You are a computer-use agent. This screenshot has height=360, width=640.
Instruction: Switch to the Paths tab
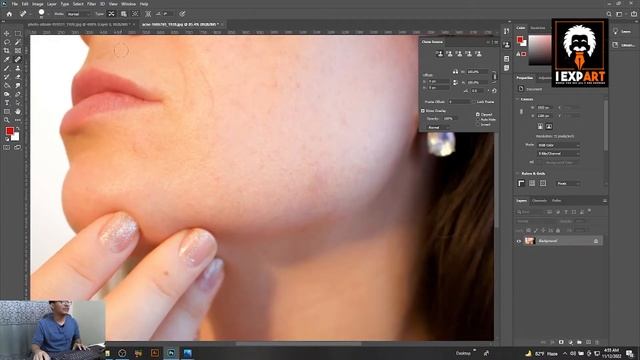(x=556, y=201)
